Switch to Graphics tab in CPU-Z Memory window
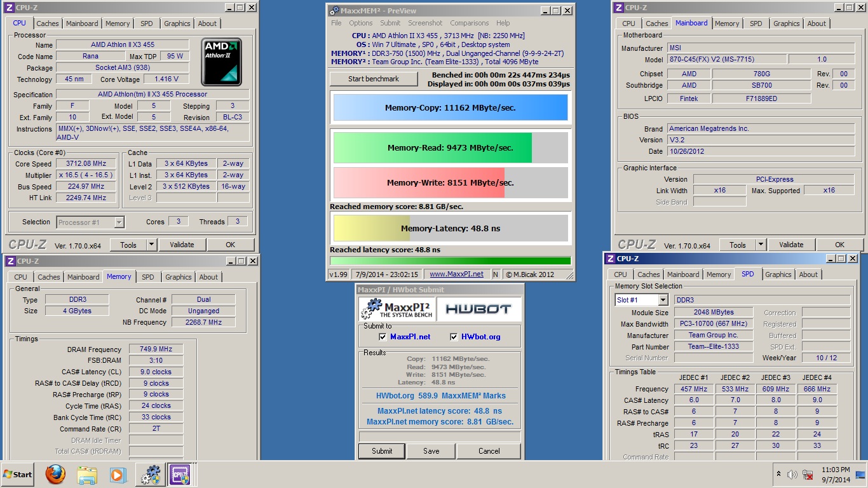This screenshot has width=868, height=488. (179, 277)
